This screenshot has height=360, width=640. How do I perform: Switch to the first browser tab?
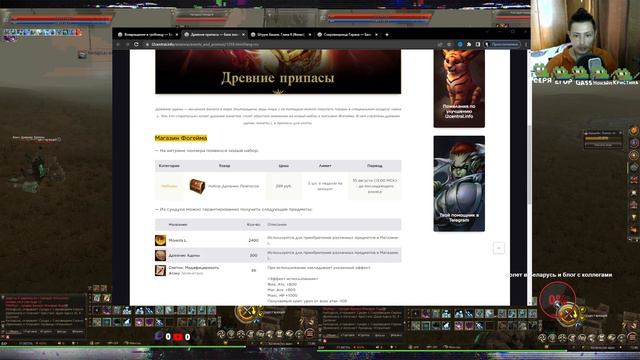point(147,35)
